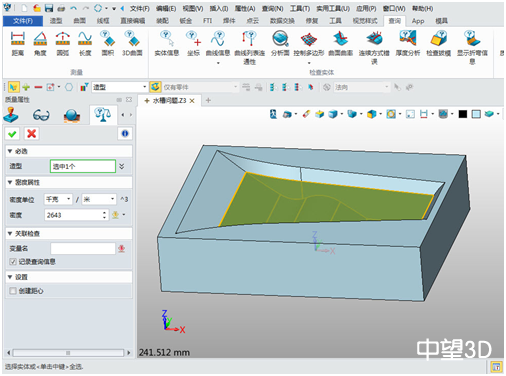Image resolution: width=506 pixels, height=376 pixels.
Task: Click the entity information (实体信息) icon
Action: click(x=167, y=43)
